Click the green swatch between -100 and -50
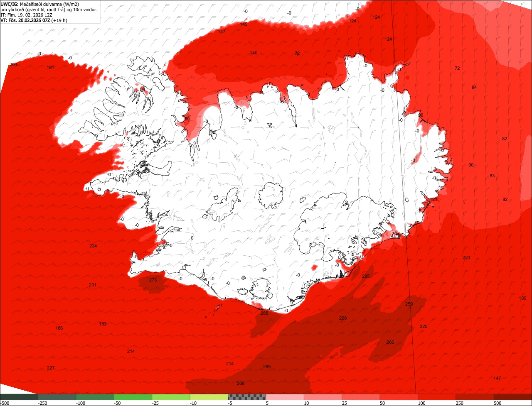This screenshot has height=406, width=532. (x=95, y=397)
